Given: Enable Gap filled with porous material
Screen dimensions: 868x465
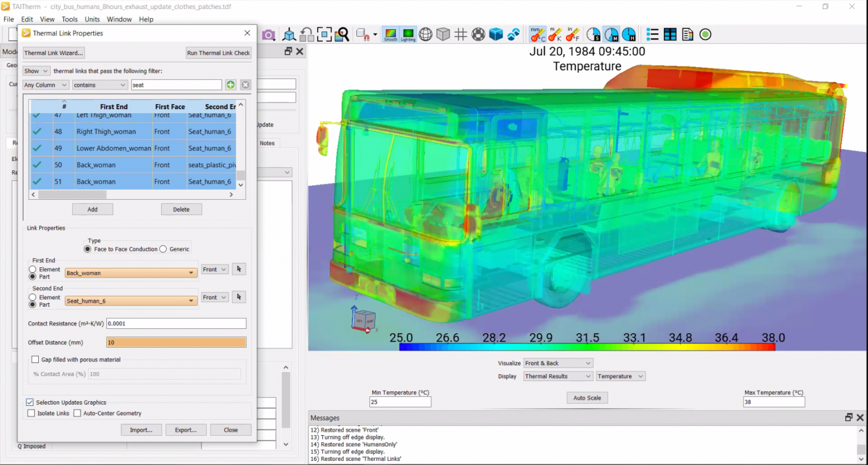Looking at the screenshot, I should (x=35, y=360).
